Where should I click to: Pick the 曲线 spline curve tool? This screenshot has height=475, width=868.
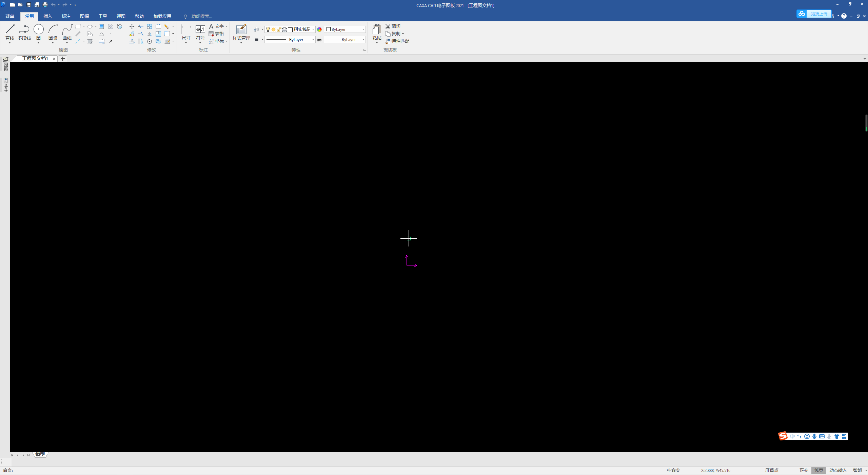(x=67, y=33)
